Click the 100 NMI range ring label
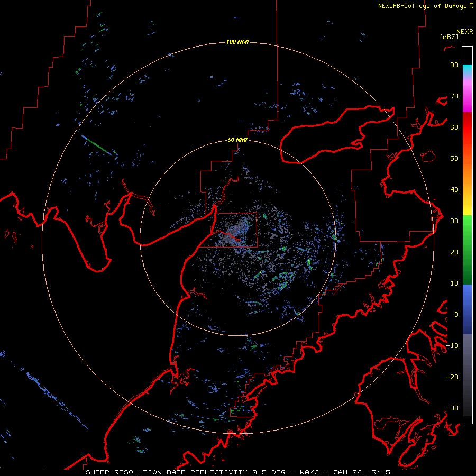476x476 pixels. (x=237, y=42)
